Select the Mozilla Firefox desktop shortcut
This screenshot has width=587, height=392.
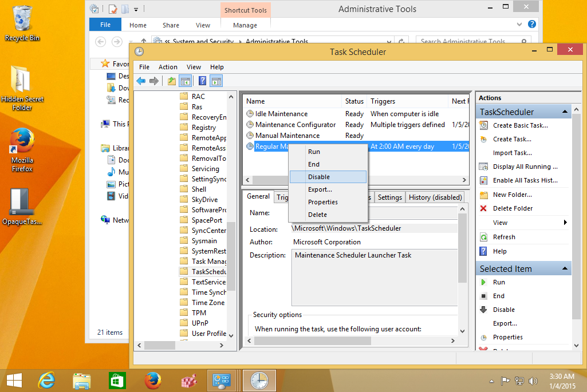[x=22, y=150]
